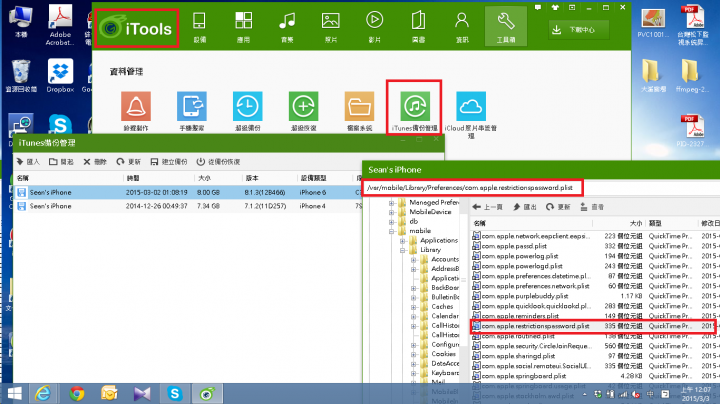Click the Back arrow in Sean's iPhone toolbar
Image resolution: width=720 pixels, height=404 pixels.
point(487,207)
